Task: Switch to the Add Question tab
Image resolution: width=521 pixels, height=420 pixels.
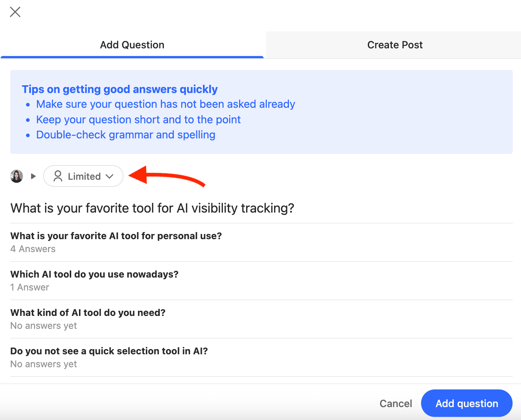Action: pos(132,45)
